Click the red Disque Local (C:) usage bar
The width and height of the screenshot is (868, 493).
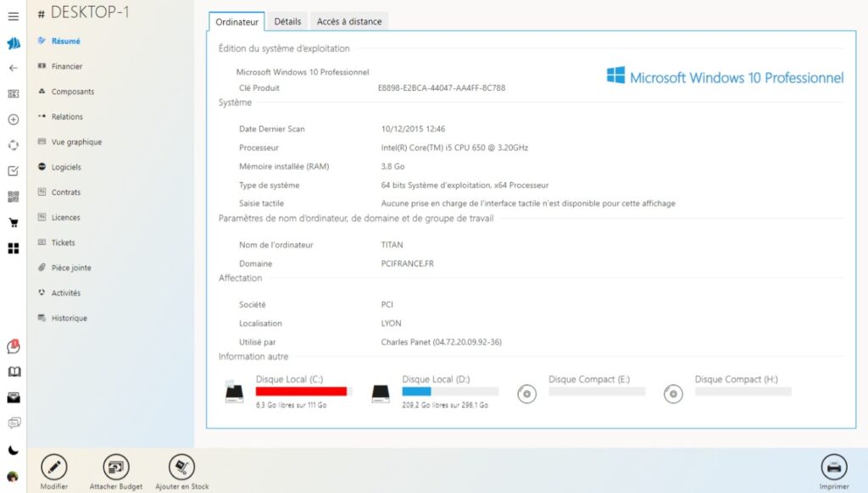(303, 391)
